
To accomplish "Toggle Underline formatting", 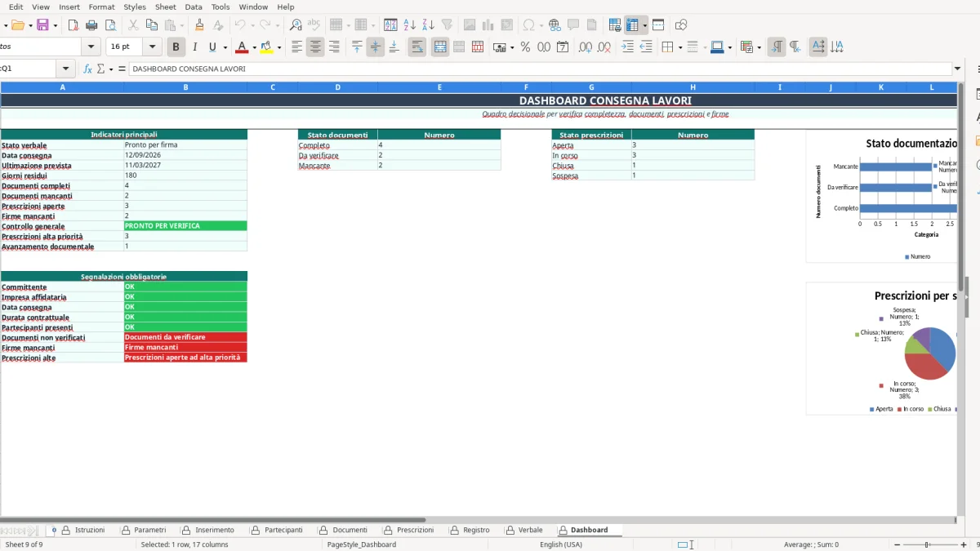I will coord(213,47).
